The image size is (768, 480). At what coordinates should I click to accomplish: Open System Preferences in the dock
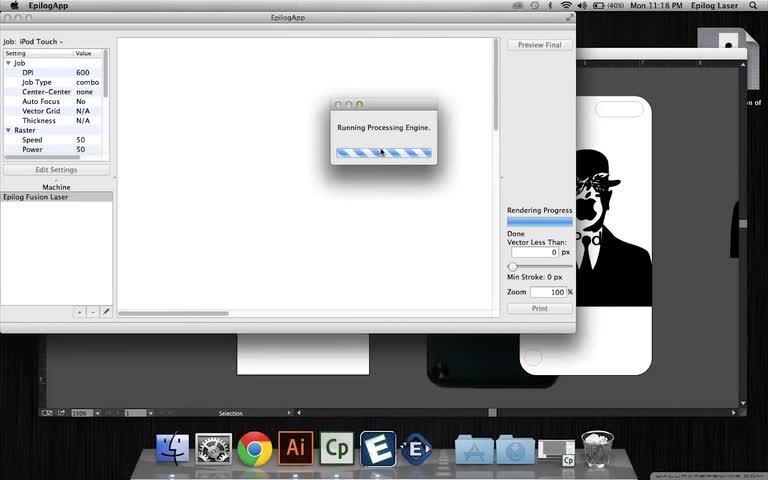[x=214, y=448]
